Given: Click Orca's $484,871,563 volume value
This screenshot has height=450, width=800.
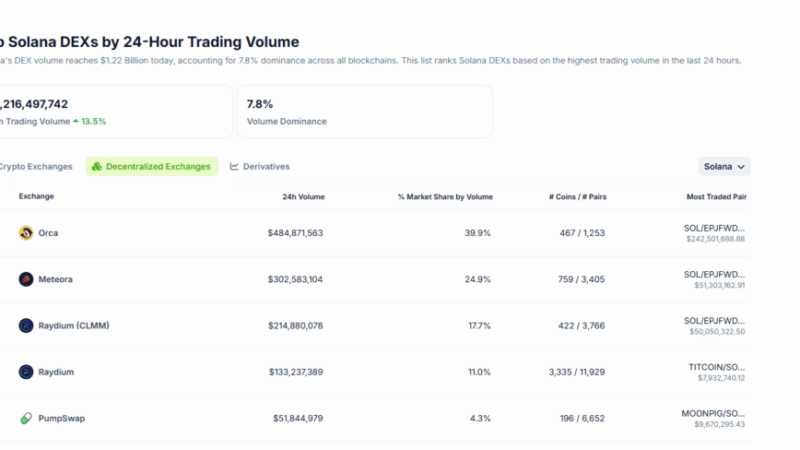Looking at the screenshot, I should (x=295, y=233).
